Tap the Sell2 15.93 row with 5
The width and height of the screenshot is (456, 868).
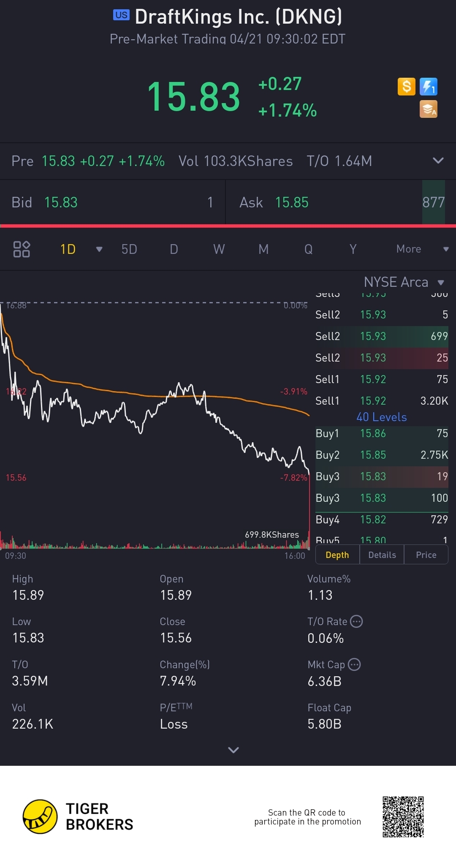382,315
